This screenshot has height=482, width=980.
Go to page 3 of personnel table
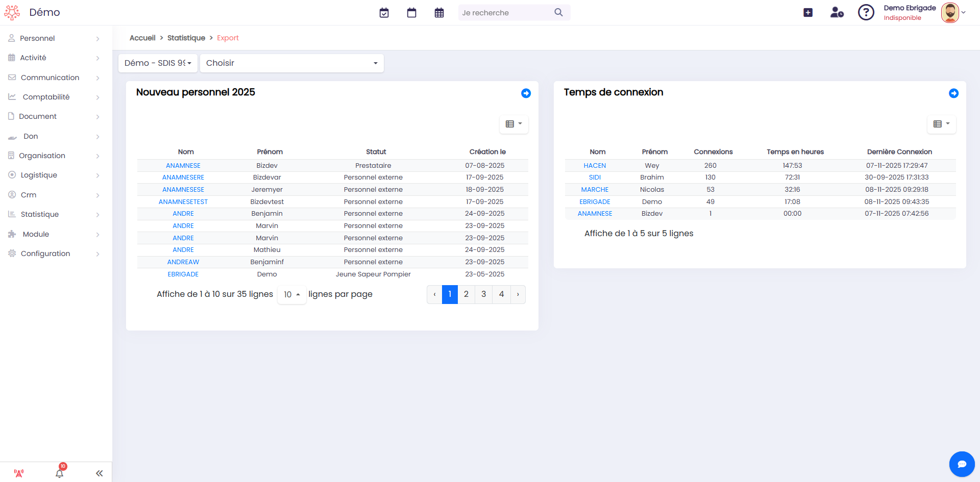[x=483, y=294]
